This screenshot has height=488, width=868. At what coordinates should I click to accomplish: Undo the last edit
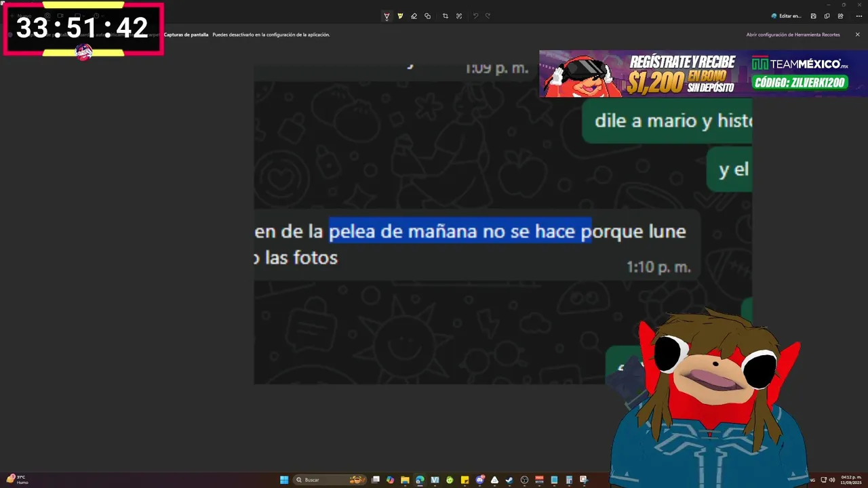[x=475, y=16]
